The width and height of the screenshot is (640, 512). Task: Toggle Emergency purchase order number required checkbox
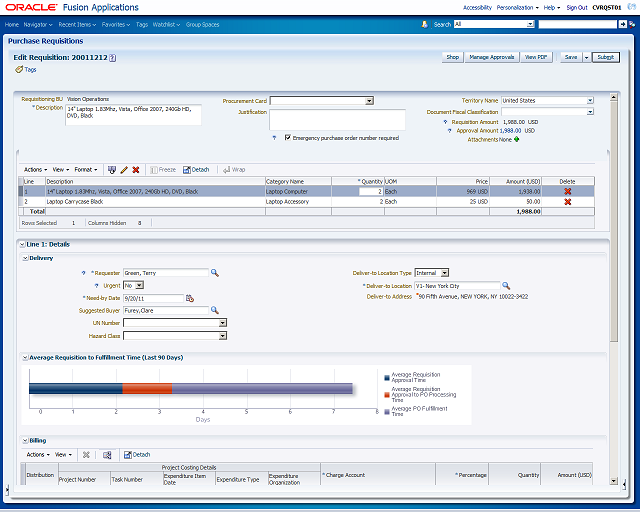click(288, 138)
